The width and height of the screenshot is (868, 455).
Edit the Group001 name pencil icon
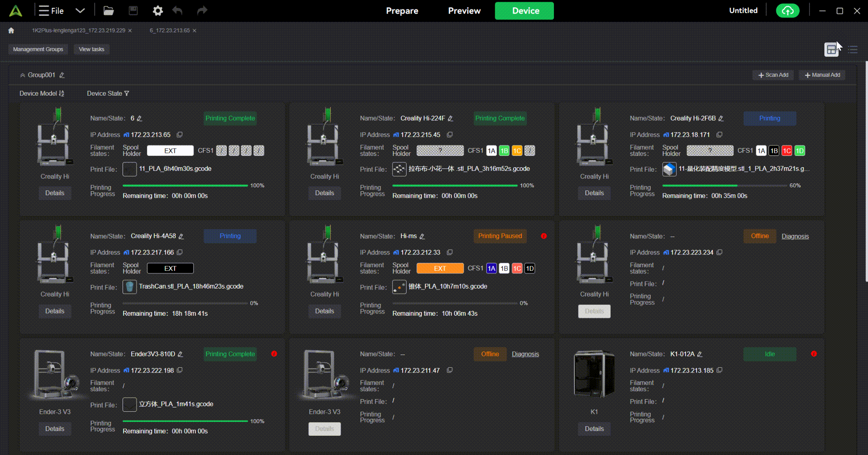[62, 75]
